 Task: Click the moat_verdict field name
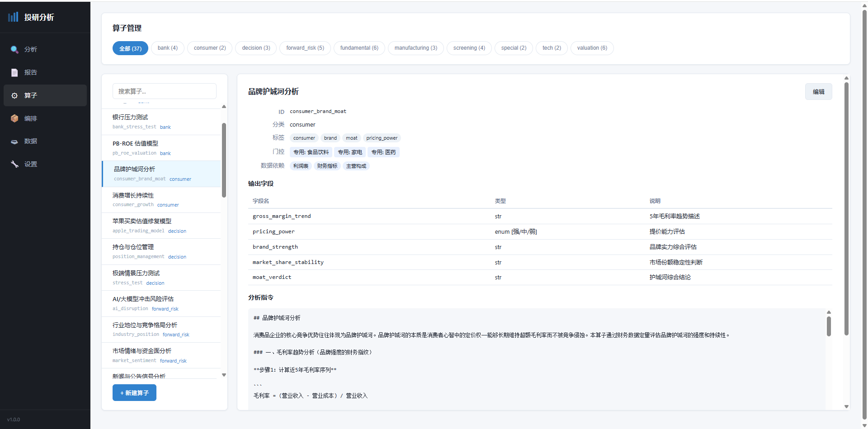(272, 278)
